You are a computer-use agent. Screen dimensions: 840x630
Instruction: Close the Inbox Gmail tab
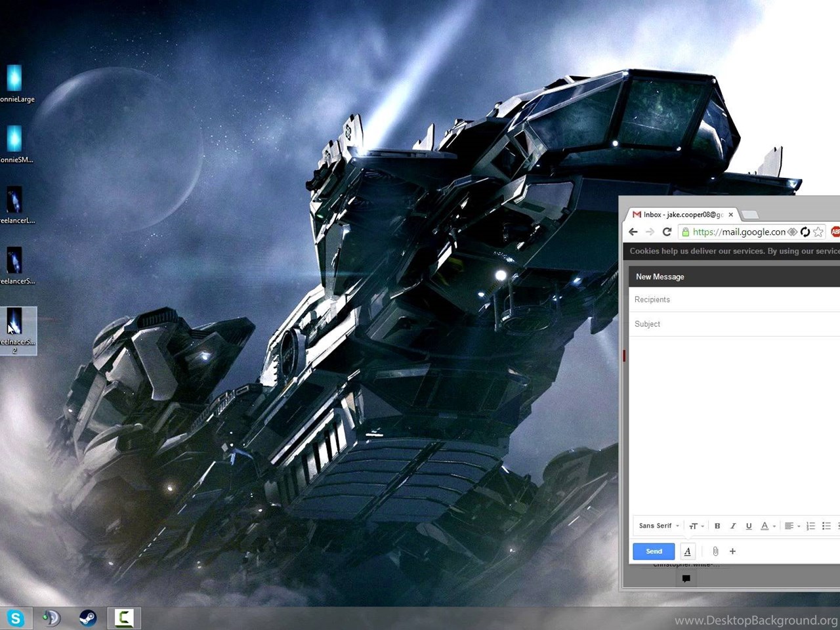coord(730,215)
